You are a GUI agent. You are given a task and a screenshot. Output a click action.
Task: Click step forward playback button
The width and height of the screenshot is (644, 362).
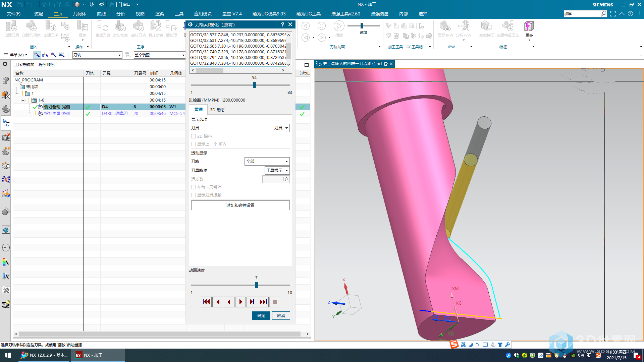[252, 302]
